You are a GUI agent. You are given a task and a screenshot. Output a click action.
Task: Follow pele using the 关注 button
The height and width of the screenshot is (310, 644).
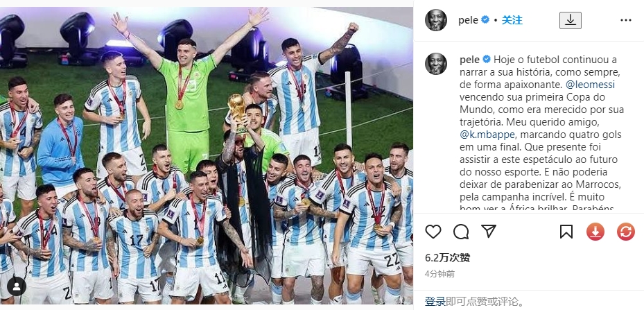coord(512,19)
